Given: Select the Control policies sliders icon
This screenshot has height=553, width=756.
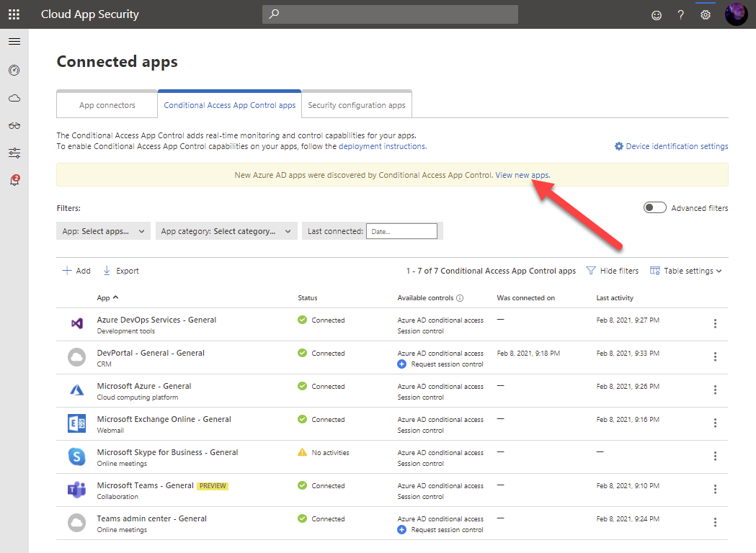Looking at the screenshot, I should click(x=14, y=153).
